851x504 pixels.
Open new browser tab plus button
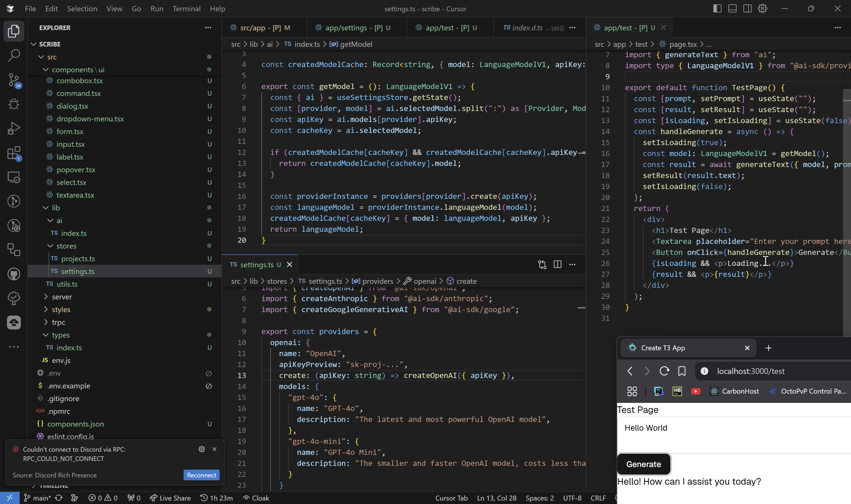[768, 348]
